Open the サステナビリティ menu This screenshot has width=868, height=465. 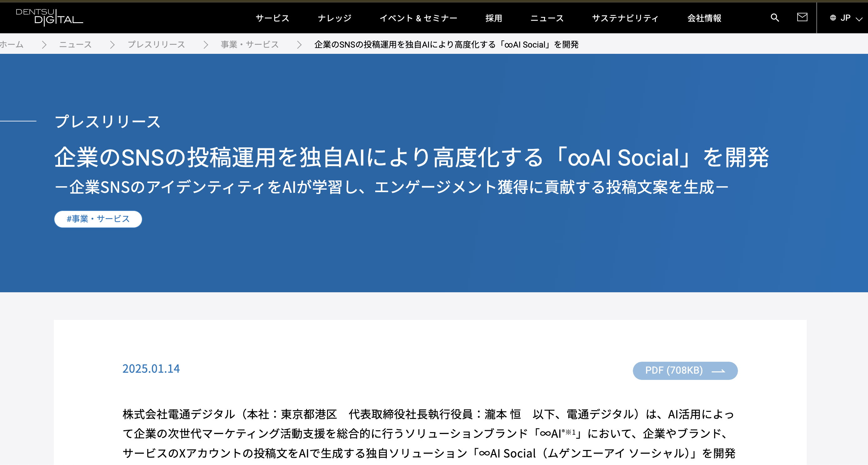pyautogui.click(x=625, y=18)
